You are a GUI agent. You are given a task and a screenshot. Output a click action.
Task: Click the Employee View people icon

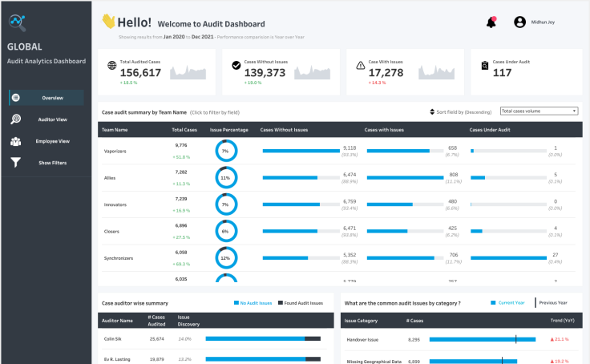coord(16,141)
